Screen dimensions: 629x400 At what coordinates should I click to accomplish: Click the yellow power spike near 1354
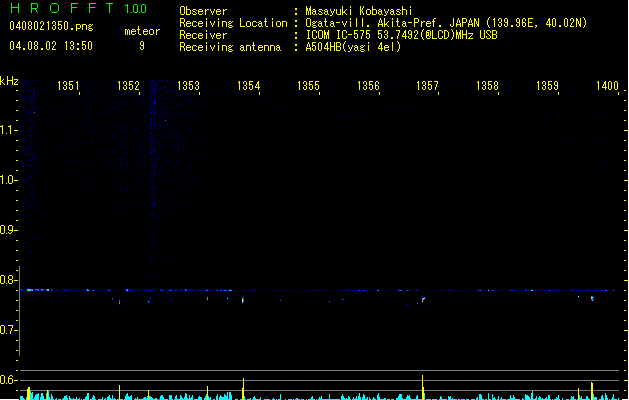tap(243, 389)
